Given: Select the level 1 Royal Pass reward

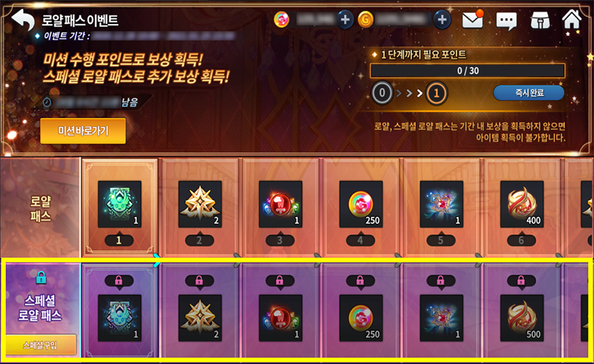Looking at the screenshot, I should 119,204.
